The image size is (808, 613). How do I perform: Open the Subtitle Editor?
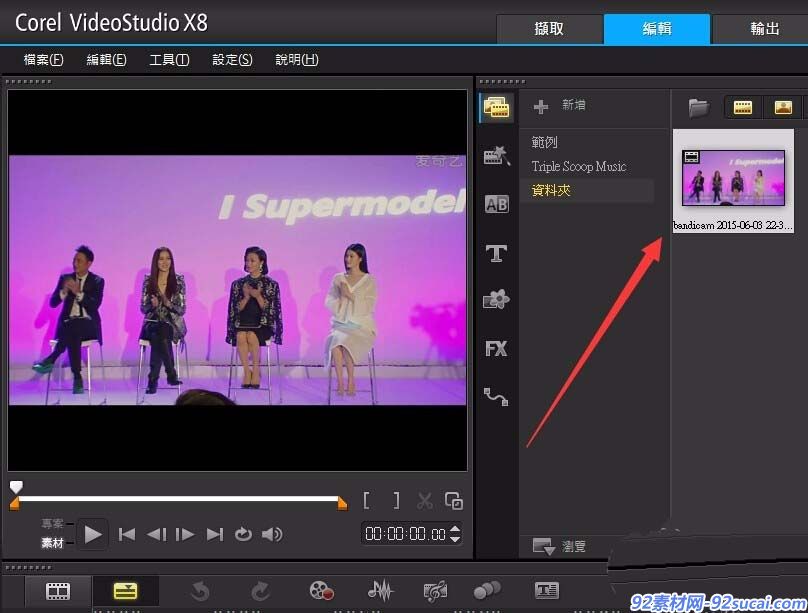[x=546, y=591]
